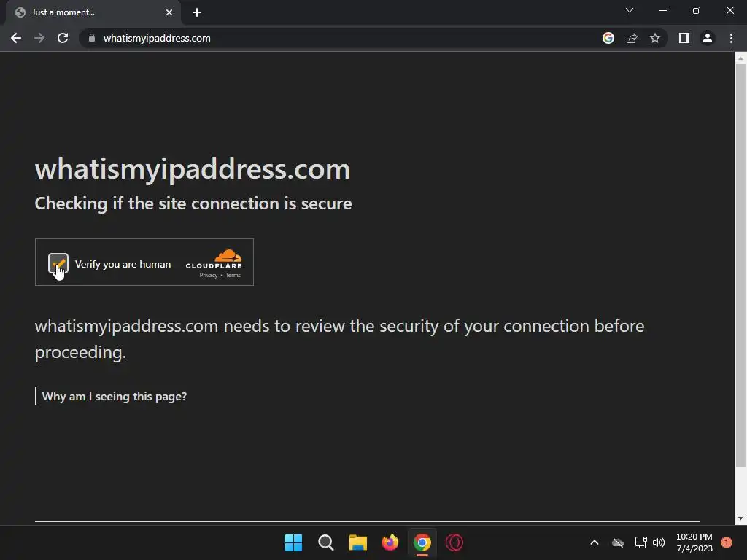Screen dimensions: 747x560
Task: Go forward in browser history
Action: click(39, 38)
